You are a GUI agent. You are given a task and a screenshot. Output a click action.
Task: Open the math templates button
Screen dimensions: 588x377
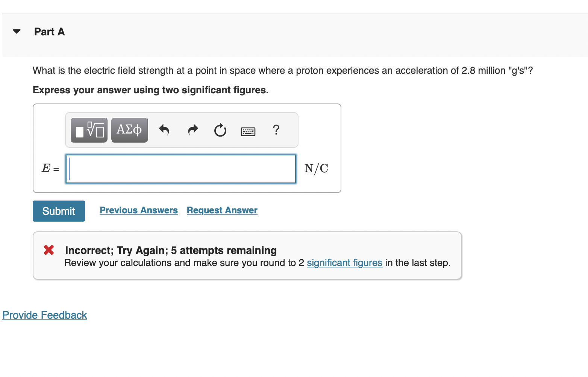coord(89,130)
